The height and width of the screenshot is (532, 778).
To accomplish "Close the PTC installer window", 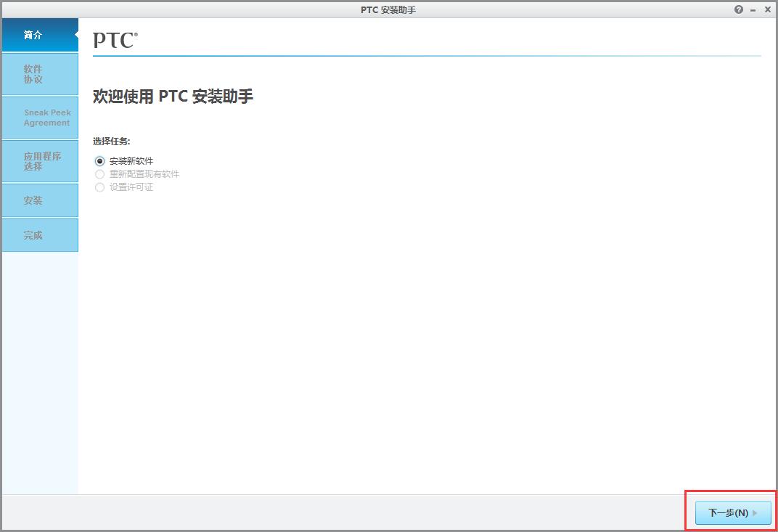I will pos(767,9).
